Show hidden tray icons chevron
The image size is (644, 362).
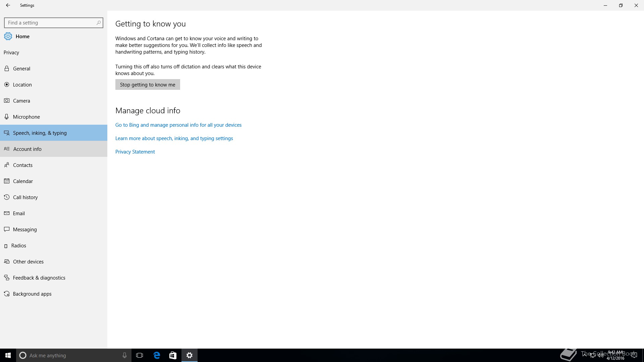pos(585,355)
